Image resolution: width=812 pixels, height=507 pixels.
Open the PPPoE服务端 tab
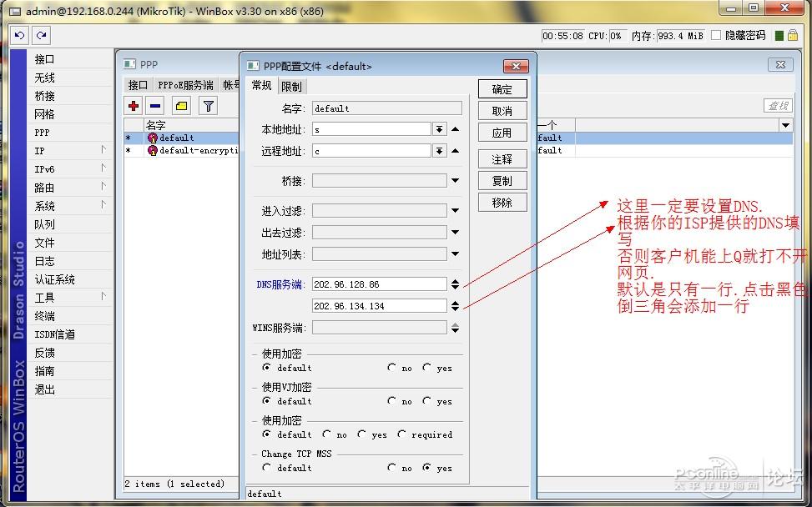(x=185, y=85)
